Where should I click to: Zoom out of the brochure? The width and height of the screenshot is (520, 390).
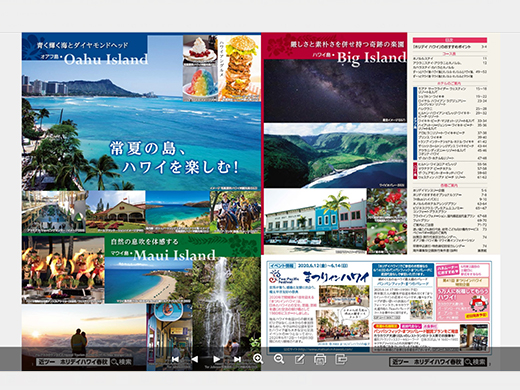(279, 359)
